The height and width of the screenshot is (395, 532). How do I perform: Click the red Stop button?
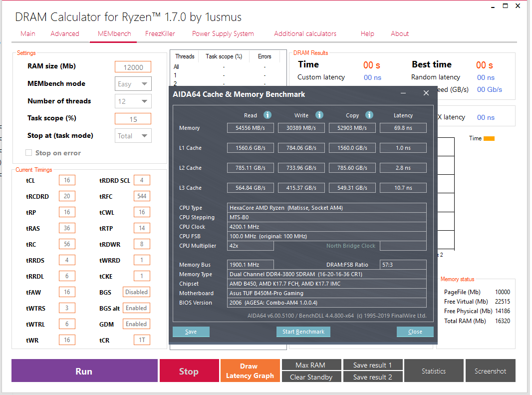point(189,371)
